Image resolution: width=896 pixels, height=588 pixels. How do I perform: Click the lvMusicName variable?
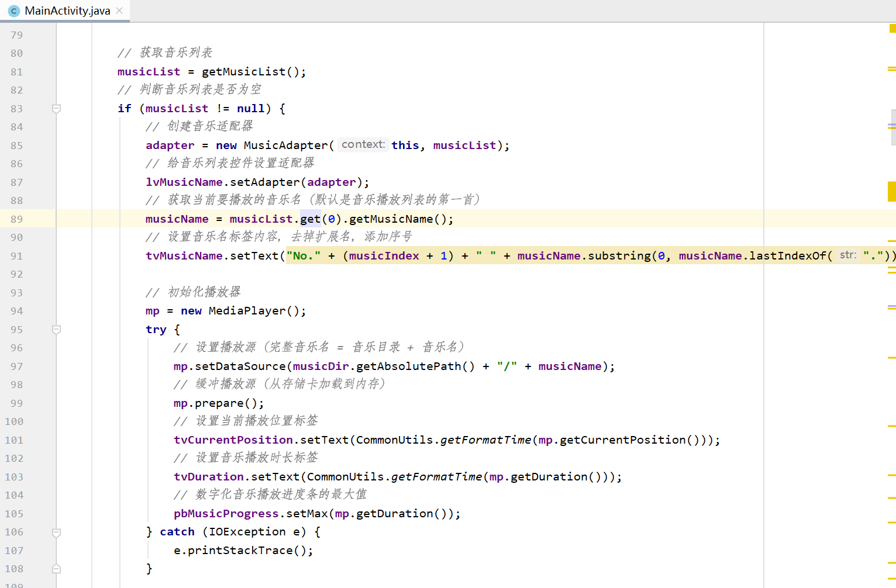coord(184,182)
